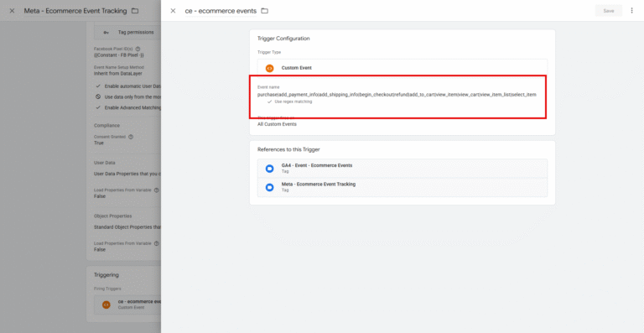The width and height of the screenshot is (644, 333).
Task: Click the key icon beside Tag permissions
Action: (x=106, y=32)
